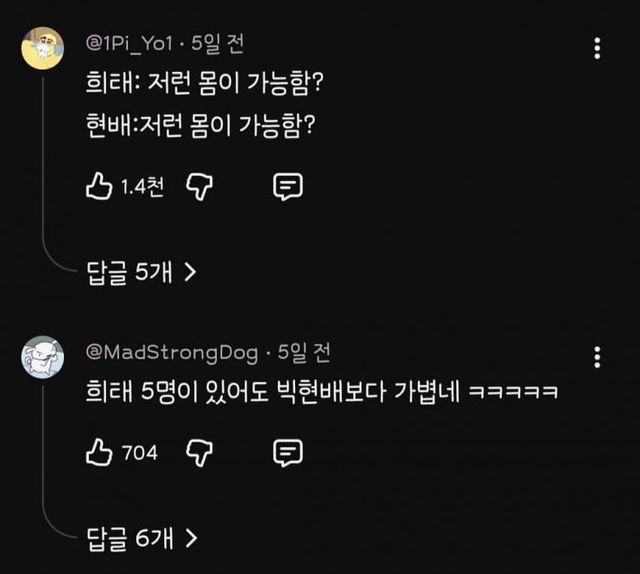
Task: Like the @1Pi_Yo1 comment
Action: pos(99,186)
